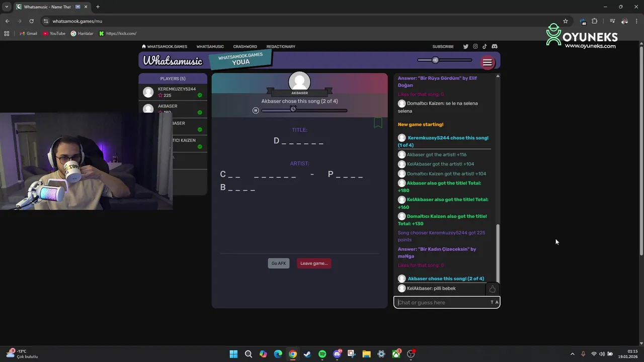
Task: Click the TikTok icon in site nav
Action: 485,47
